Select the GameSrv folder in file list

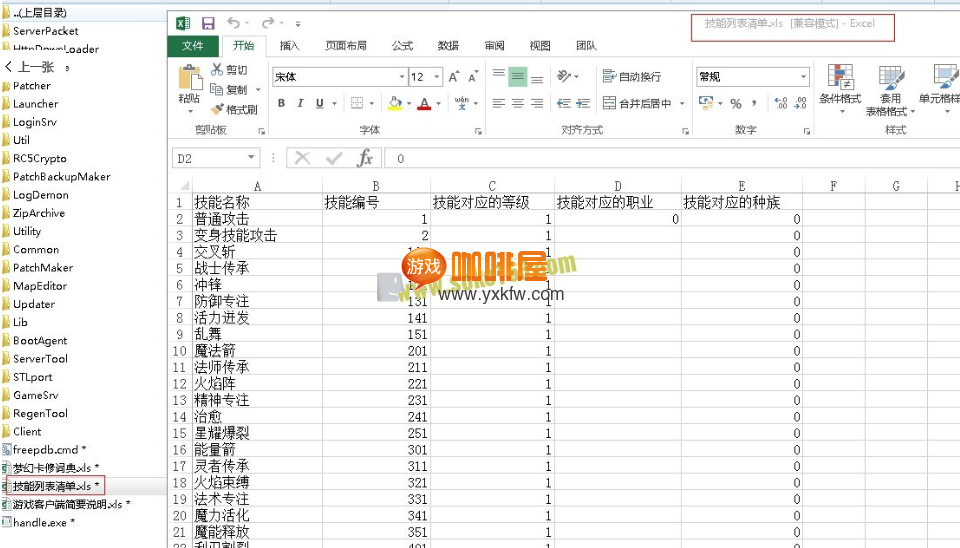[x=35, y=395]
